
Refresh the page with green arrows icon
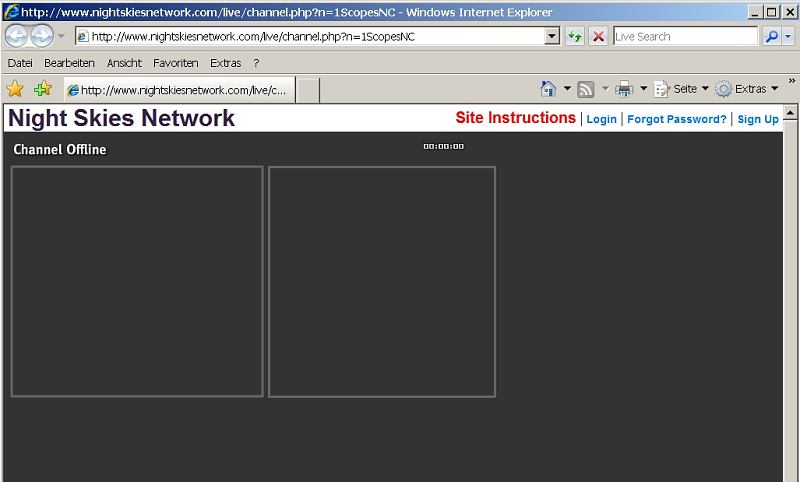575,37
